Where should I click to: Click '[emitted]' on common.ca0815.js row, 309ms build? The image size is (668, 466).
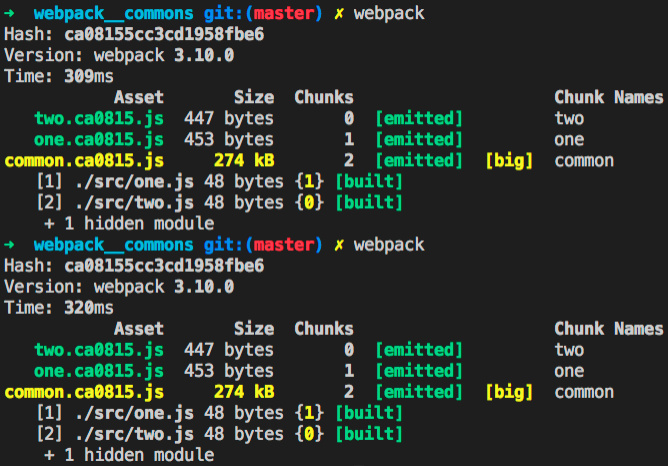click(419, 161)
